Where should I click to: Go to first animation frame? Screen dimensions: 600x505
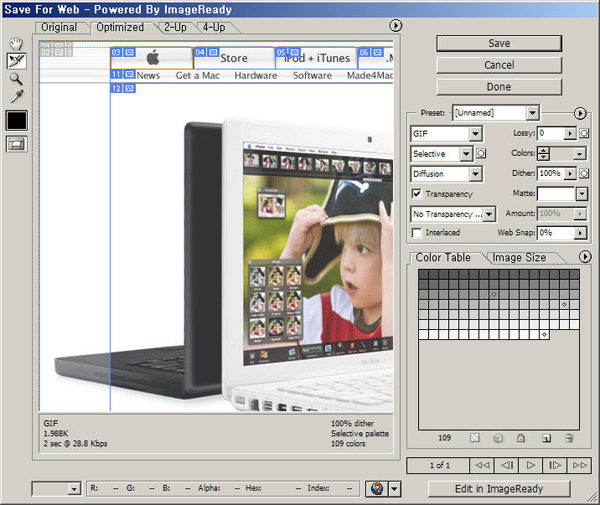click(482, 465)
